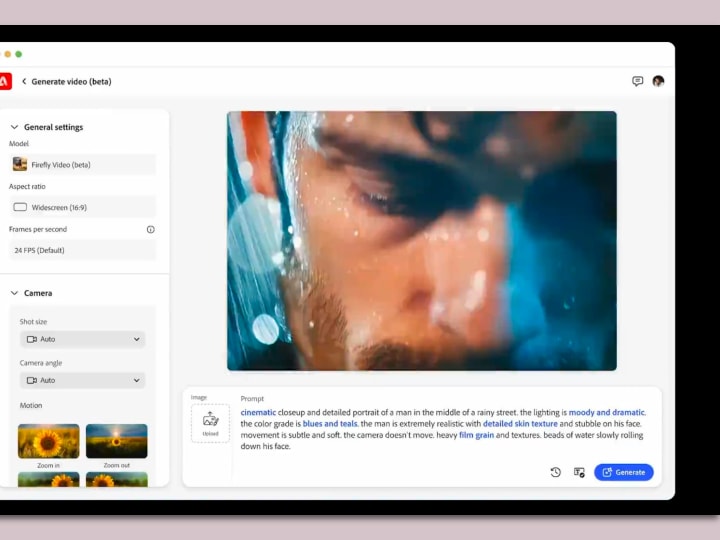Open the user profile avatar
Screen dimensions: 720x540
click(658, 81)
